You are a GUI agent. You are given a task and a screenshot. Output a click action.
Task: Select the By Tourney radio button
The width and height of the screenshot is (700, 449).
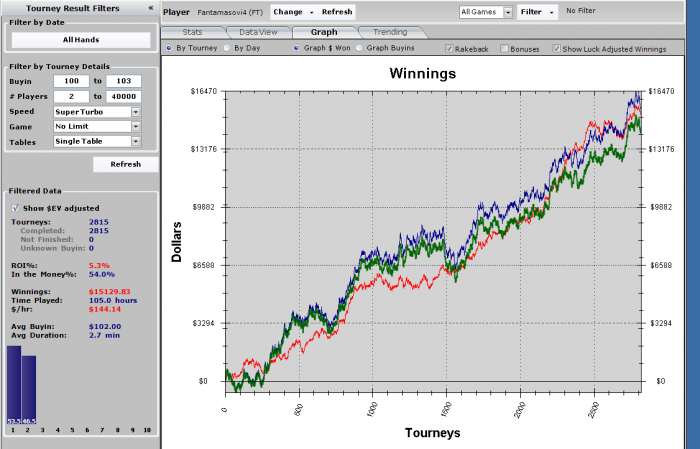[169, 48]
